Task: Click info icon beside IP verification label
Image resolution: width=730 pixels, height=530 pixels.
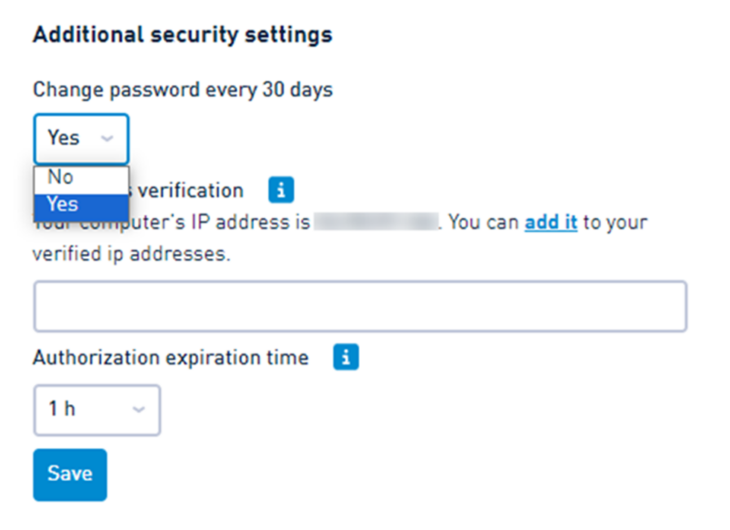Action: [x=281, y=190]
